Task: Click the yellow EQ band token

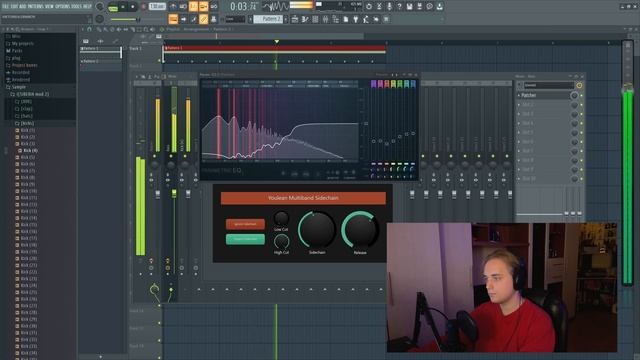Action: click(393, 84)
